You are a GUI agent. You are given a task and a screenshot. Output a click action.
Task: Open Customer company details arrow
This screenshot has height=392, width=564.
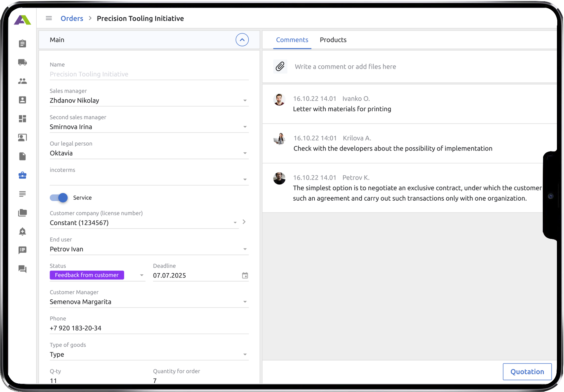244,222
